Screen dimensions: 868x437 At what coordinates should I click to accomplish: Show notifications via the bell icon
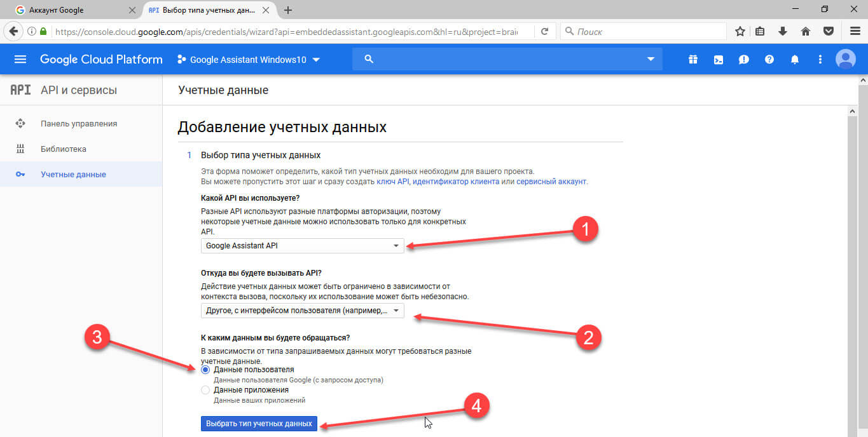click(x=795, y=60)
